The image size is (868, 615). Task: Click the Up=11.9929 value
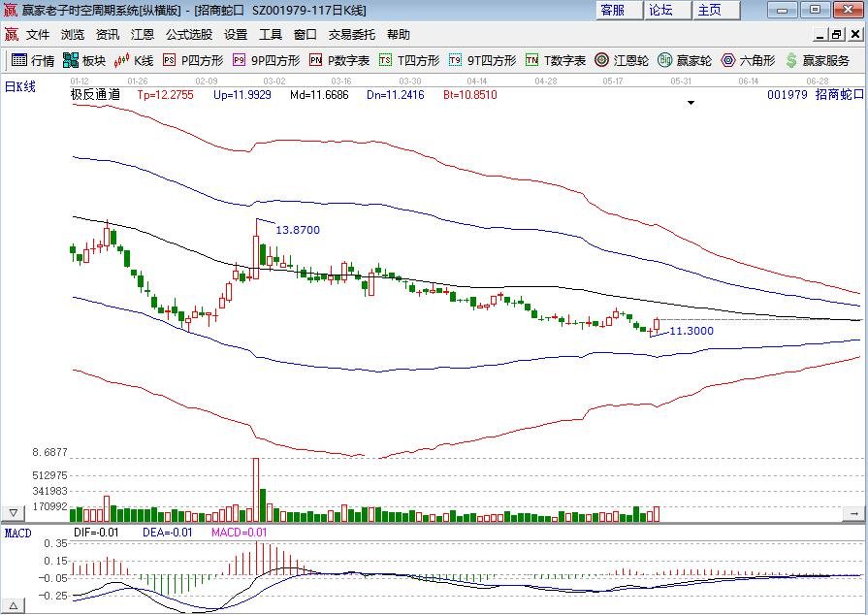tap(242, 95)
